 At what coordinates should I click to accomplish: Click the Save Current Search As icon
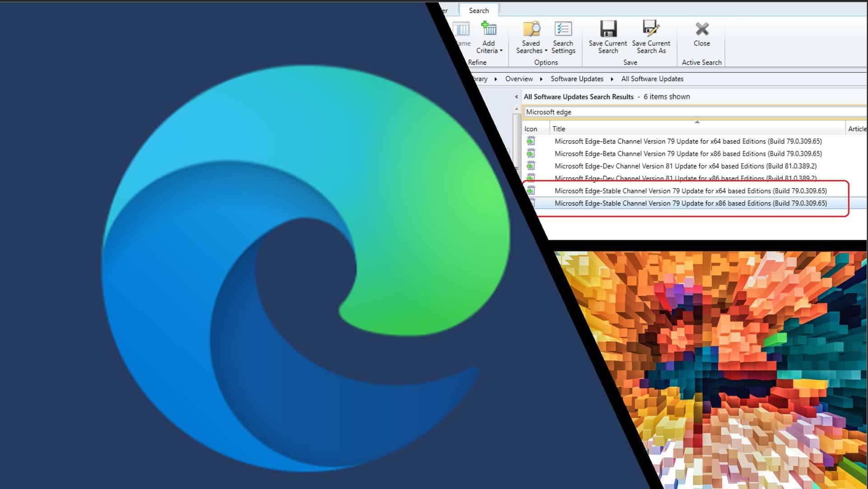pos(650,29)
